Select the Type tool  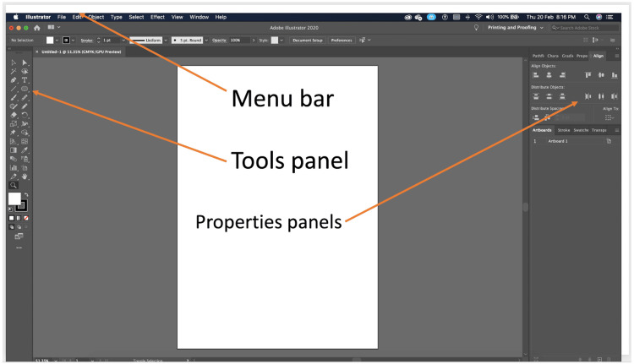pyautogui.click(x=25, y=80)
